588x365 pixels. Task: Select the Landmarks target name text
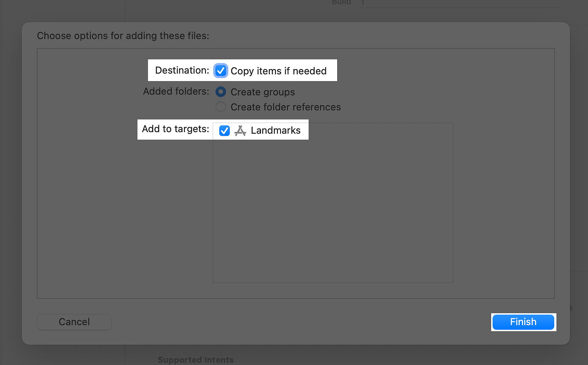point(276,130)
